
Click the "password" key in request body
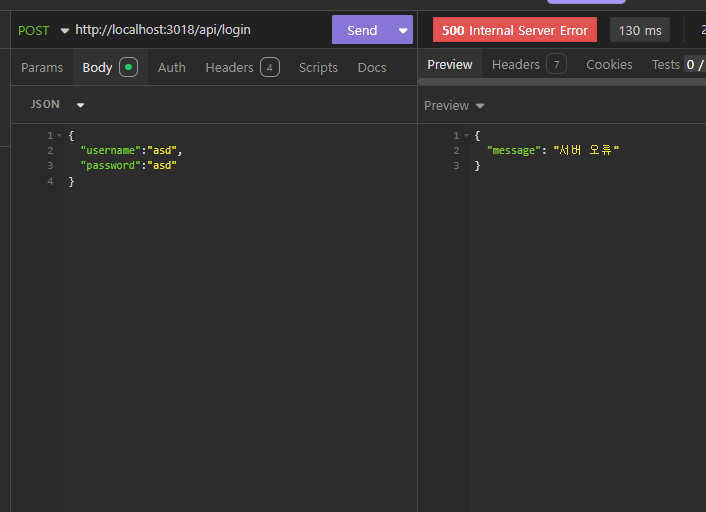tap(111, 166)
